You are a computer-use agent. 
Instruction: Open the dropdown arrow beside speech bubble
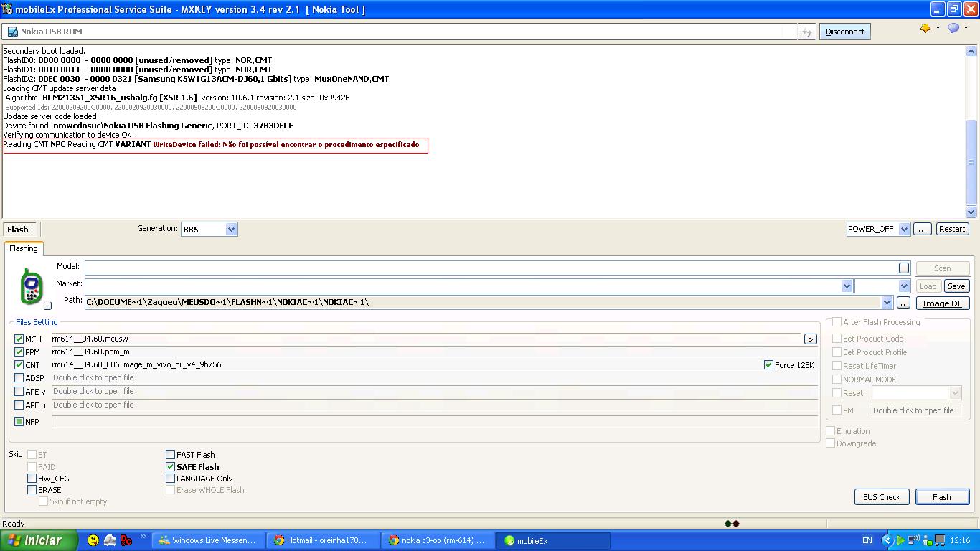coord(966,28)
